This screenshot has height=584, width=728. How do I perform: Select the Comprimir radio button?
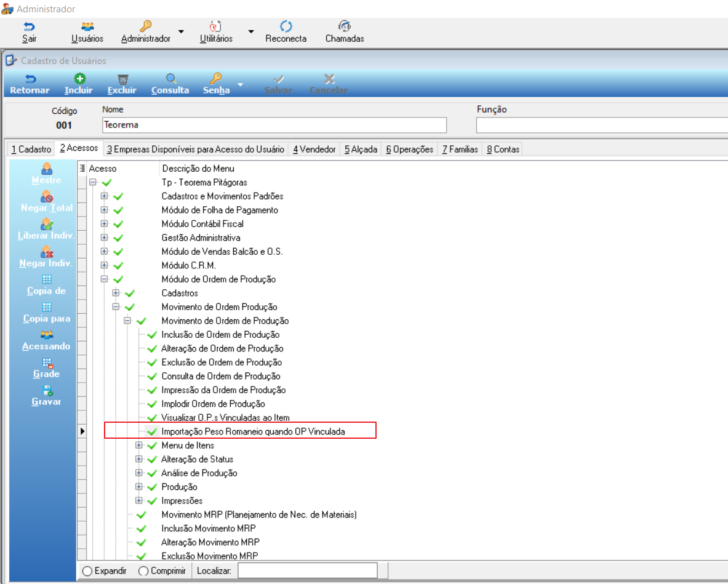pyautogui.click(x=143, y=571)
